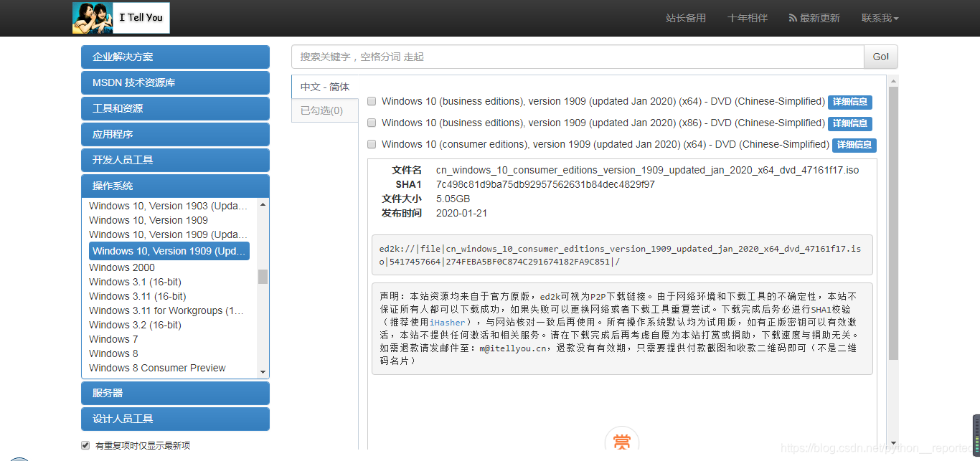Screen dimensions: 980x461
Task: Click the m@itellyou.cn email address
Action: pyautogui.click(x=514, y=348)
